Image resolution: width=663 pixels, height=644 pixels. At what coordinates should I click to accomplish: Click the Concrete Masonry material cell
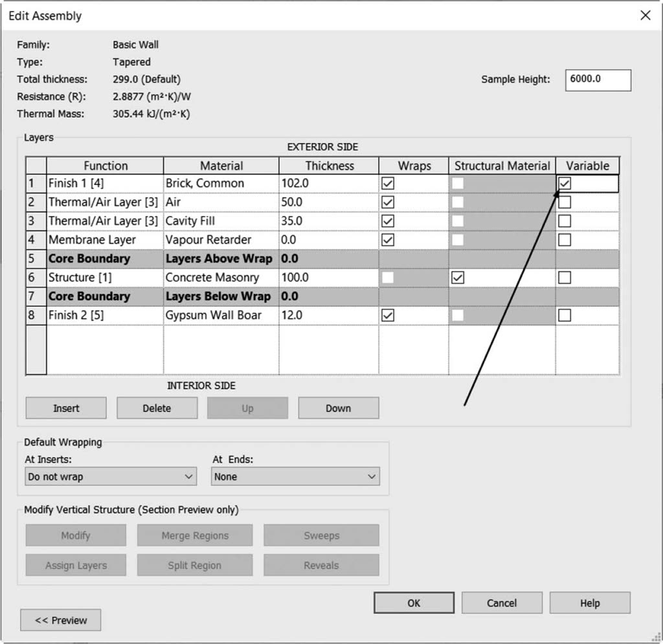221,278
